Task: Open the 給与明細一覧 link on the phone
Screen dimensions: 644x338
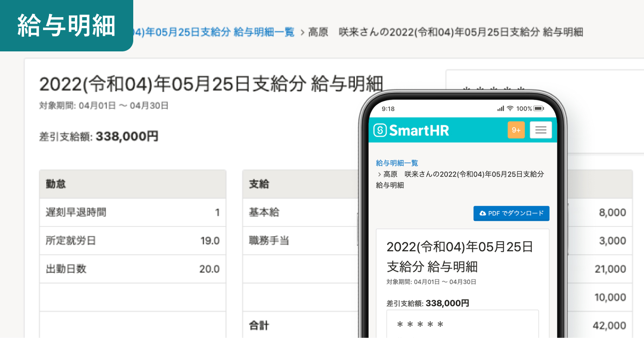Action: 397,163
